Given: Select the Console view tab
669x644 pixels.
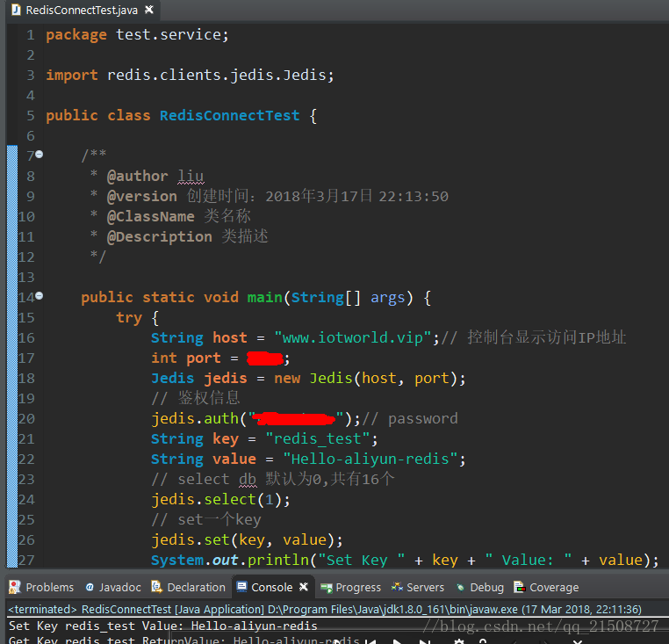Looking at the screenshot, I should click(272, 587).
